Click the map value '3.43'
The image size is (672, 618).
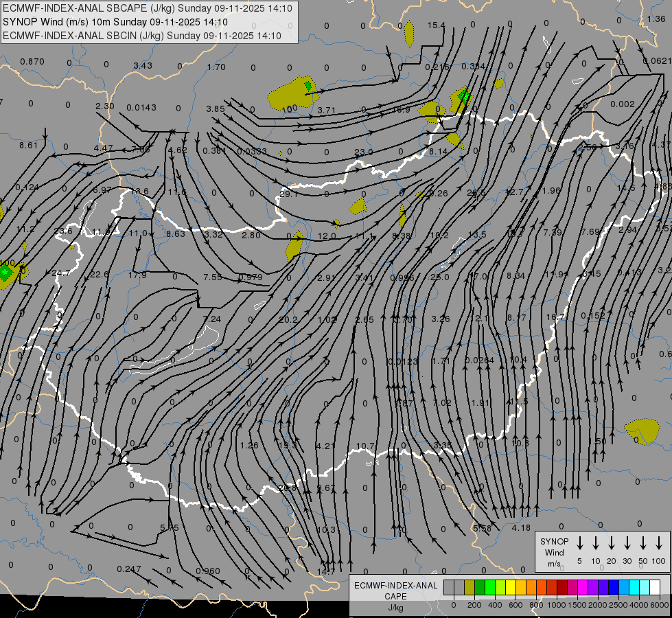point(143,66)
